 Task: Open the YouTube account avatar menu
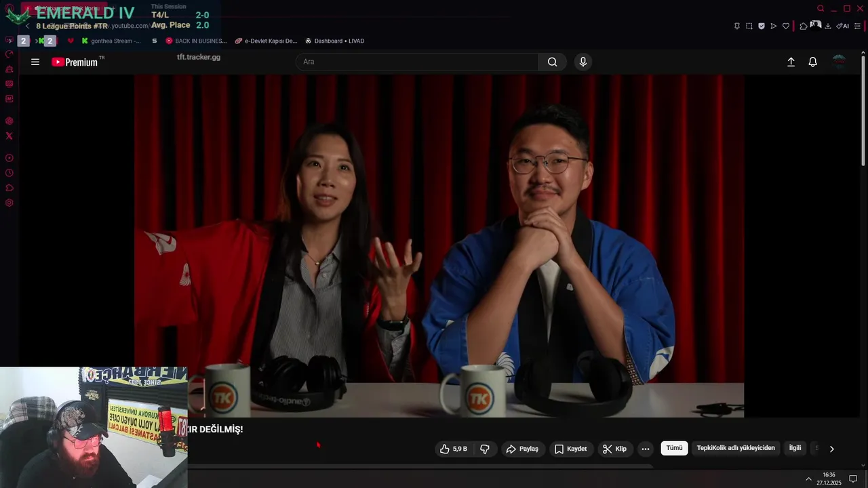point(839,62)
